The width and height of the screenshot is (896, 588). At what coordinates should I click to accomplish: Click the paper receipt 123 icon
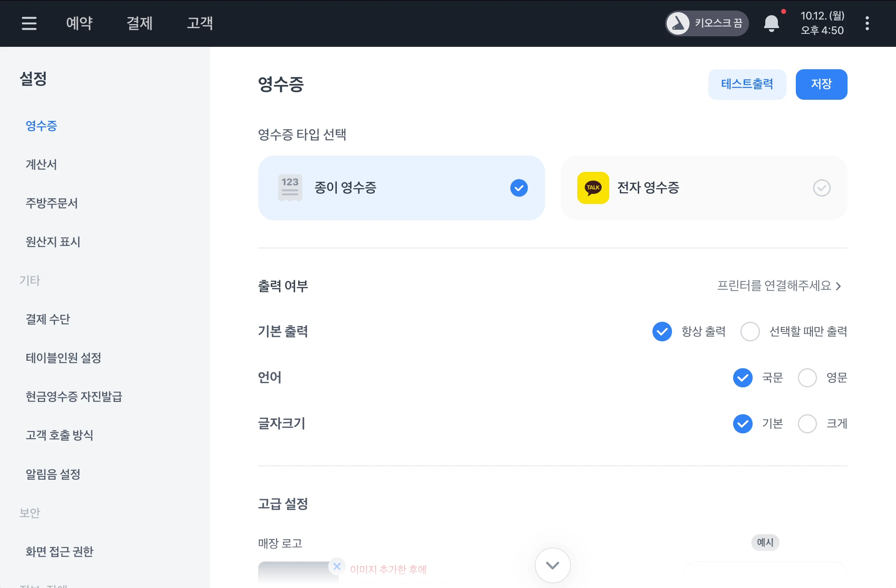[x=290, y=188]
